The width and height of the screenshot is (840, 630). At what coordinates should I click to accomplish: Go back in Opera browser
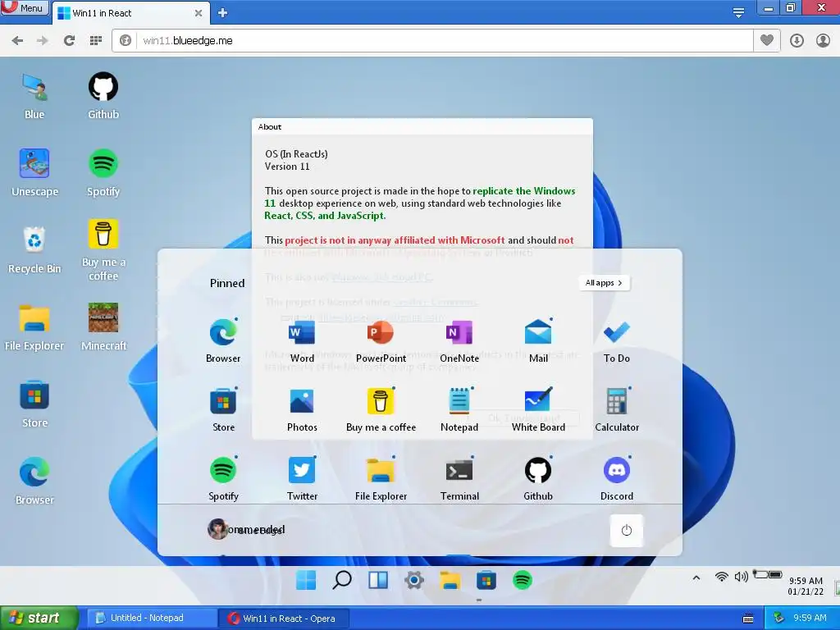click(x=17, y=41)
